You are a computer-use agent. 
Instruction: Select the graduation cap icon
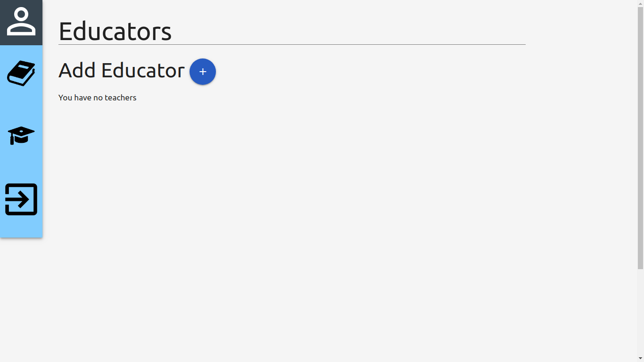tap(21, 135)
